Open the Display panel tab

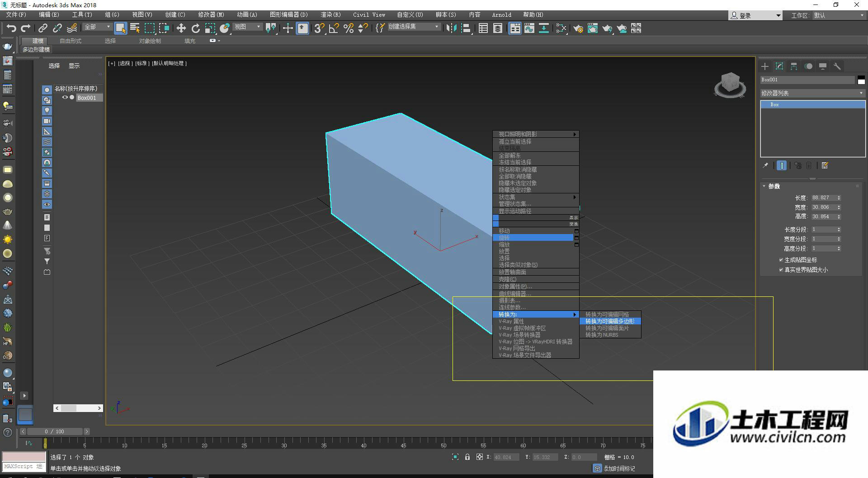pyautogui.click(x=823, y=66)
